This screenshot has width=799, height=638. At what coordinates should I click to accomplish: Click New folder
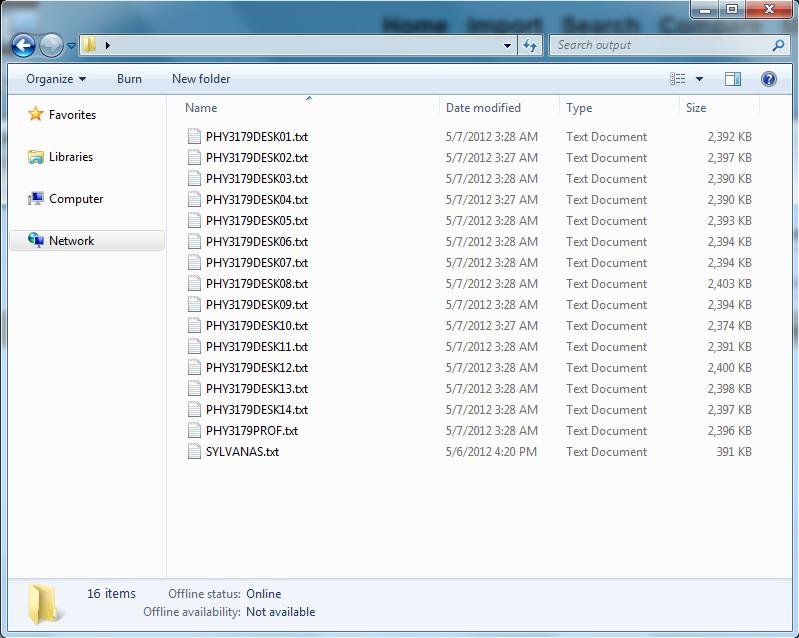tap(201, 79)
